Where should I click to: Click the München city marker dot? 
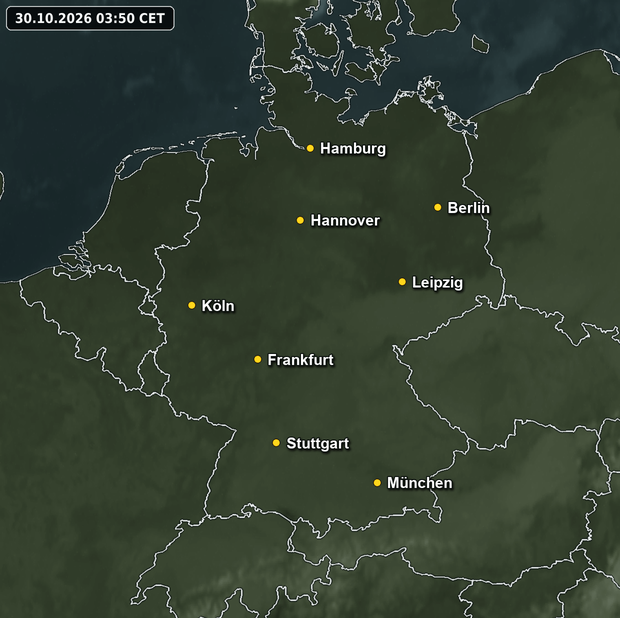(377, 483)
